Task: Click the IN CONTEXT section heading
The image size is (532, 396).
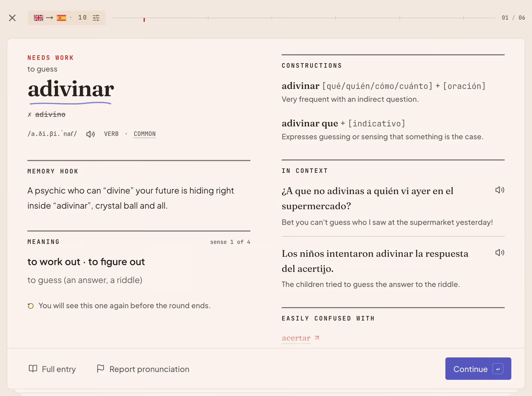Action: tap(305, 171)
